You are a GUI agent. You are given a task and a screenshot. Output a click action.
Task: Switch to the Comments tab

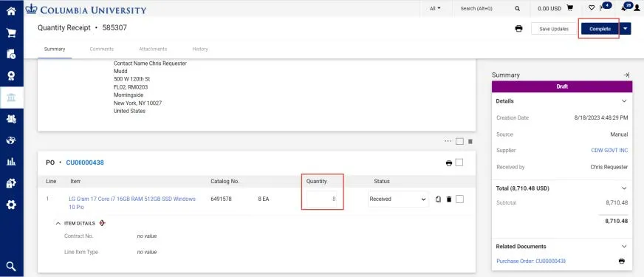coord(101,49)
